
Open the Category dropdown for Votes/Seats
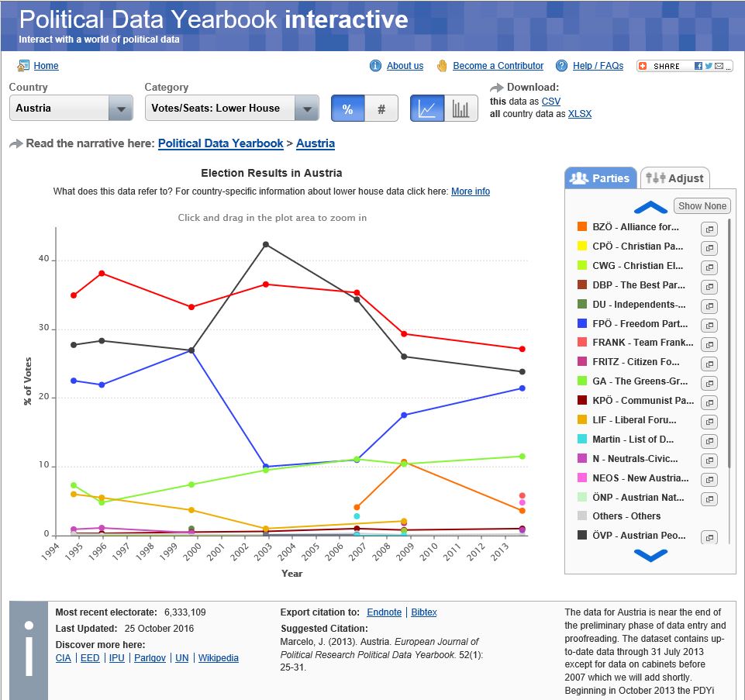(231, 109)
